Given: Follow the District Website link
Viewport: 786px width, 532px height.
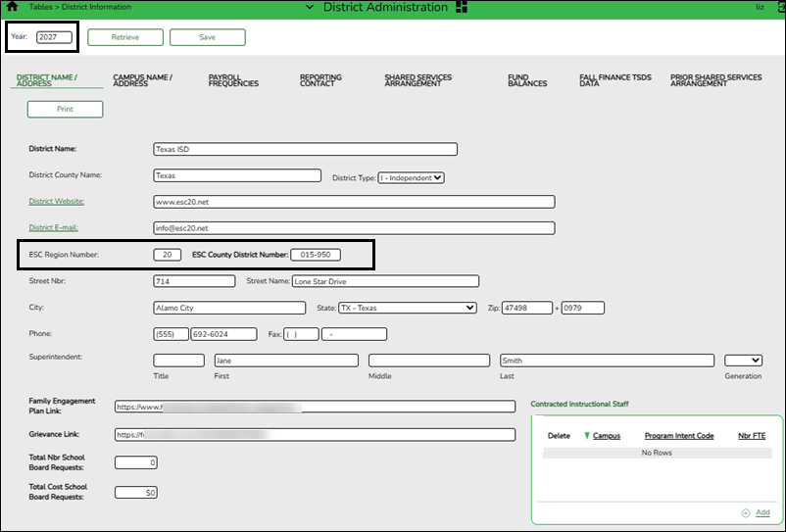Looking at the screenshot, I should [57, 202].
